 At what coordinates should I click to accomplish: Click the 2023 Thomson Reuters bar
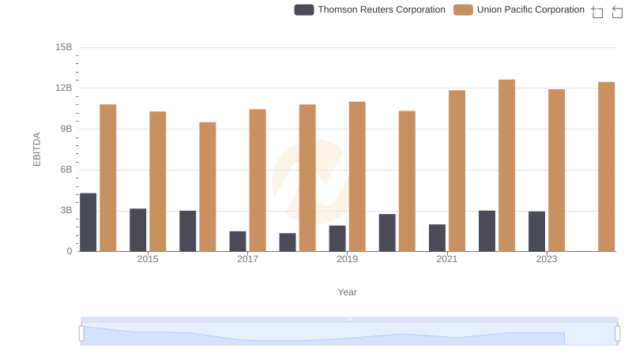[537, 231]
